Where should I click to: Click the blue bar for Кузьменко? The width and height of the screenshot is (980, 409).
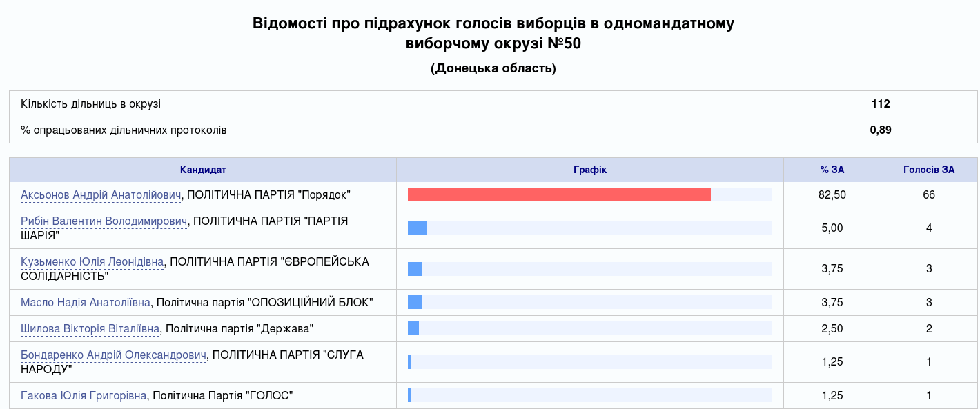point(415,269)
